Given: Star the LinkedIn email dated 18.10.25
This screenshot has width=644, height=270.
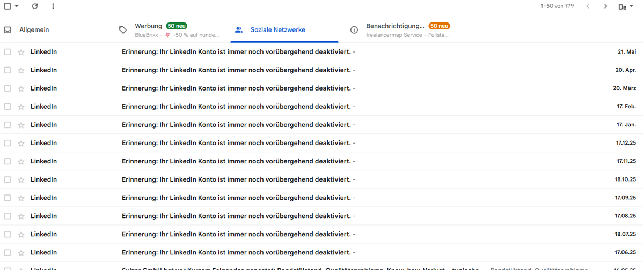Looking at the screenshot, I should click(x=21, y=179).
